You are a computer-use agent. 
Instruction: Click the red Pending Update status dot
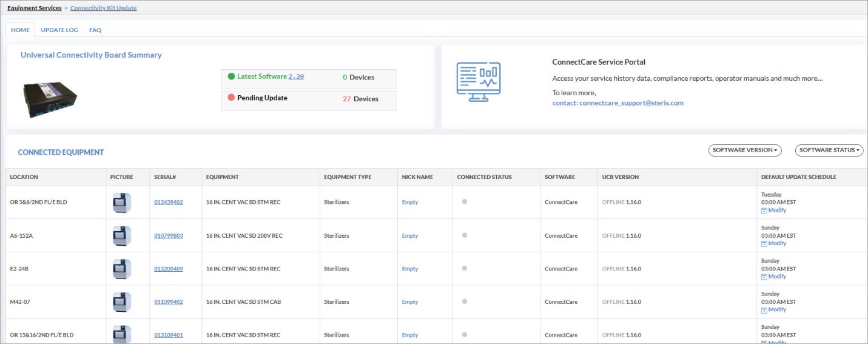[231, 98]
